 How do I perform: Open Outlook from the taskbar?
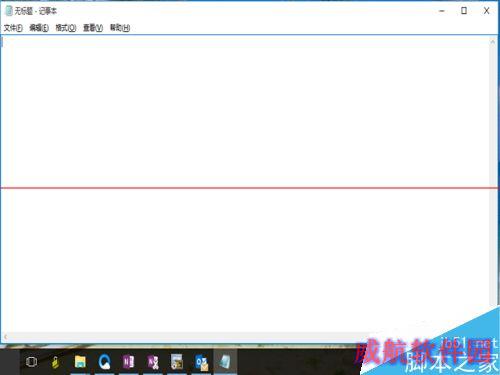click(x=201, y=362)
